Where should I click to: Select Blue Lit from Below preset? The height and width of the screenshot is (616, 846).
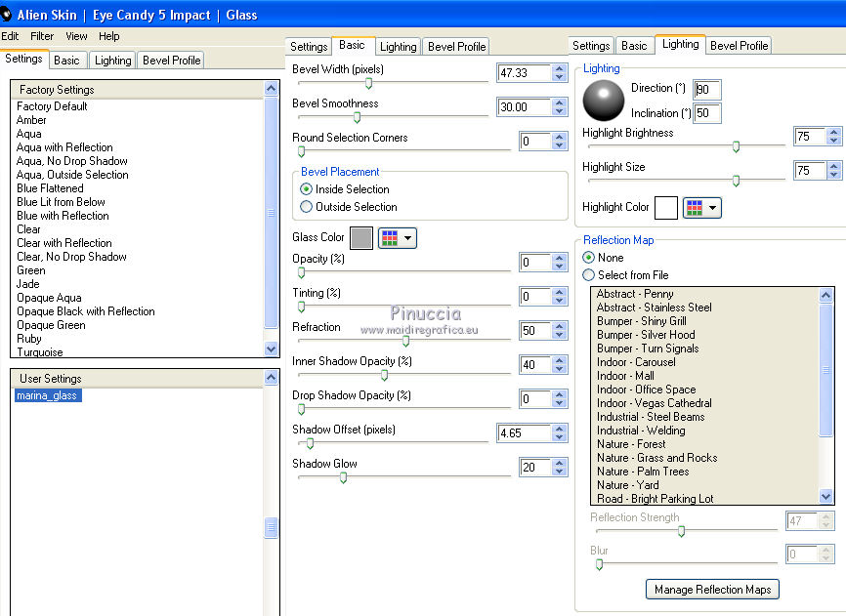pos(61,202)
